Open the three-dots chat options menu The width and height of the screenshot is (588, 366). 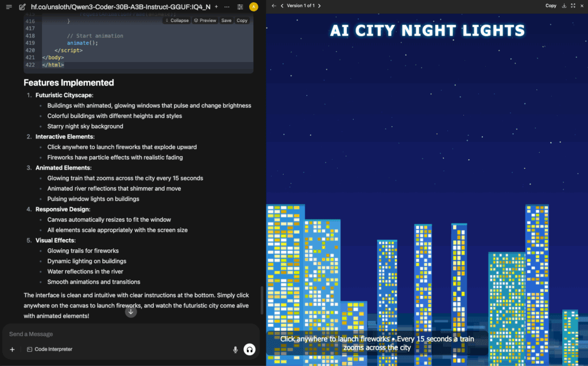(x=227, y=7)
